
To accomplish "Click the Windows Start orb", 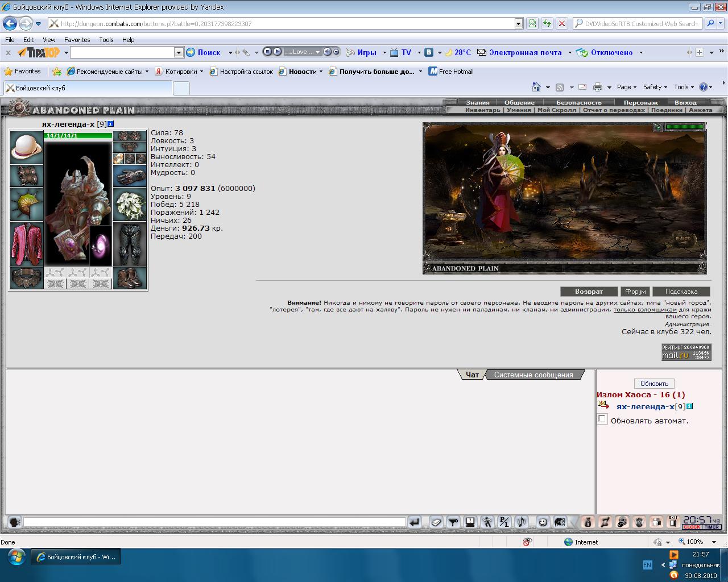I will tap(16, 557).
